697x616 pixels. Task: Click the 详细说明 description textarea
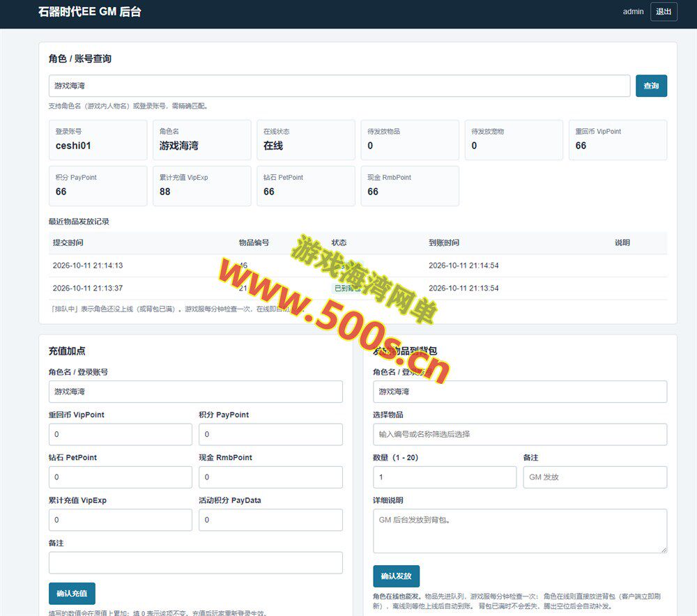520,531
